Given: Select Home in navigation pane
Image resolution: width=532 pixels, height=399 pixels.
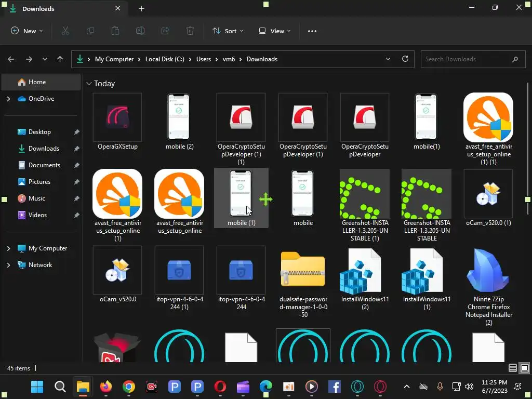Looking at the screenshot, I should pos(41,82).
